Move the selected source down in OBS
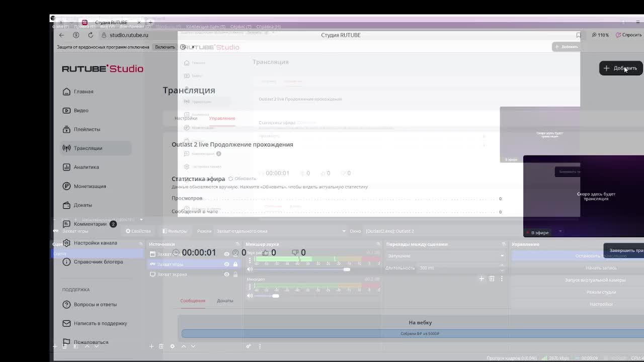This screenshot has width=644, height=362. click(x=193, y=346)
